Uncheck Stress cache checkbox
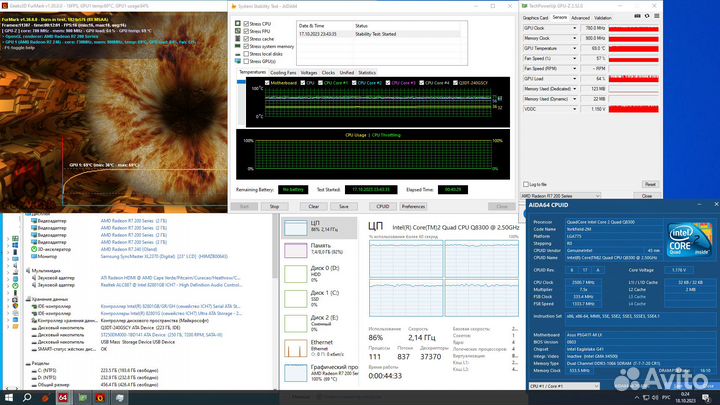This screenshot has width=720, height=405. point(247,39)
